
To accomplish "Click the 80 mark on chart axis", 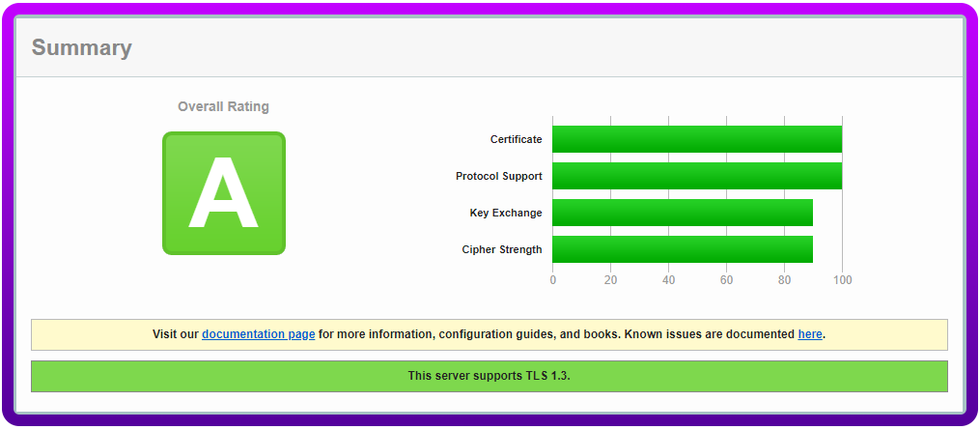I will point(784,280).
